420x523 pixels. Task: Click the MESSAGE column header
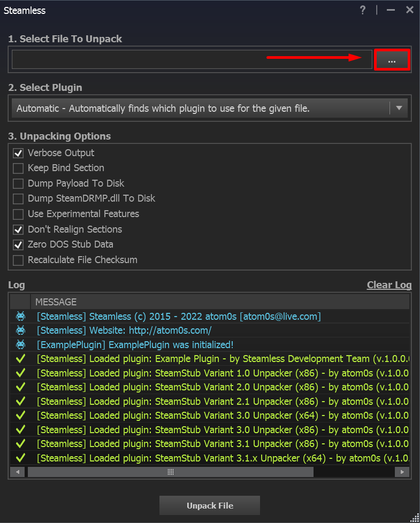pyautogui.click(x=220, y=302)
